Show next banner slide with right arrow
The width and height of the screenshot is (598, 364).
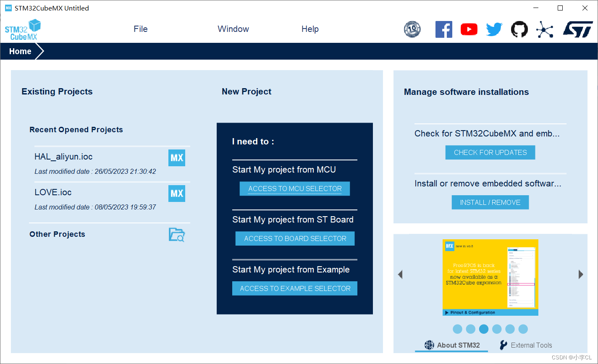[581, 275]
